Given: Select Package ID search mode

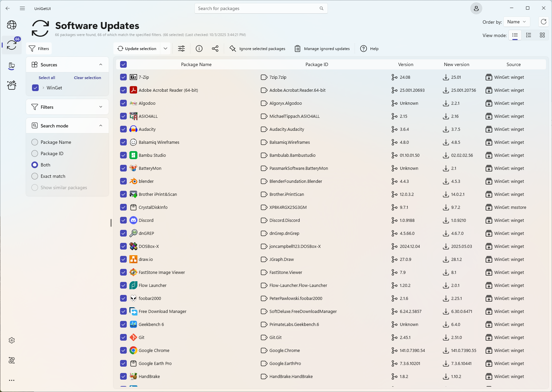Looking at the screenshot, I should [x=35, y=153].
